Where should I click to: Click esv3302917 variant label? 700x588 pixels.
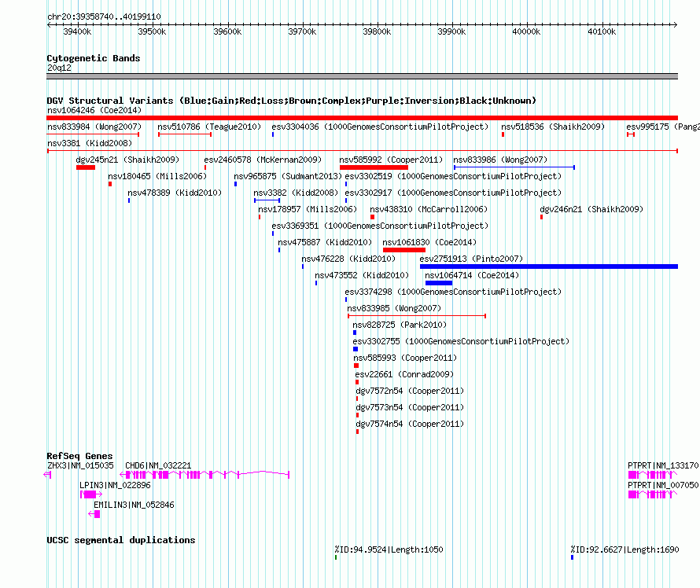click(453, 193)
